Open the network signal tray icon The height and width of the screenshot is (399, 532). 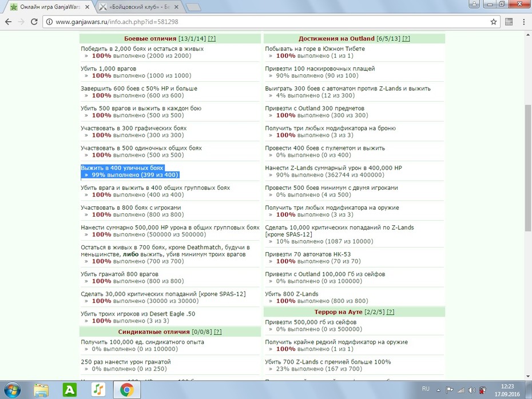460,390
